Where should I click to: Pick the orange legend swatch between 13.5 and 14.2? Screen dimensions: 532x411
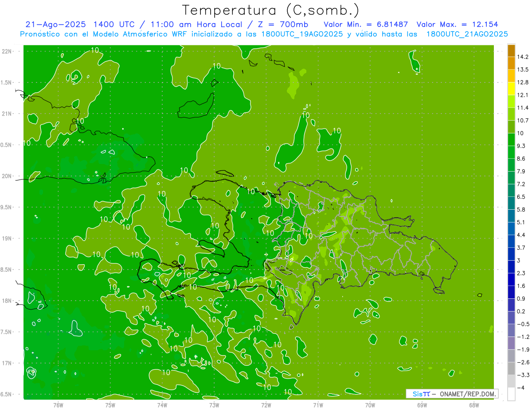click(511, 63)
